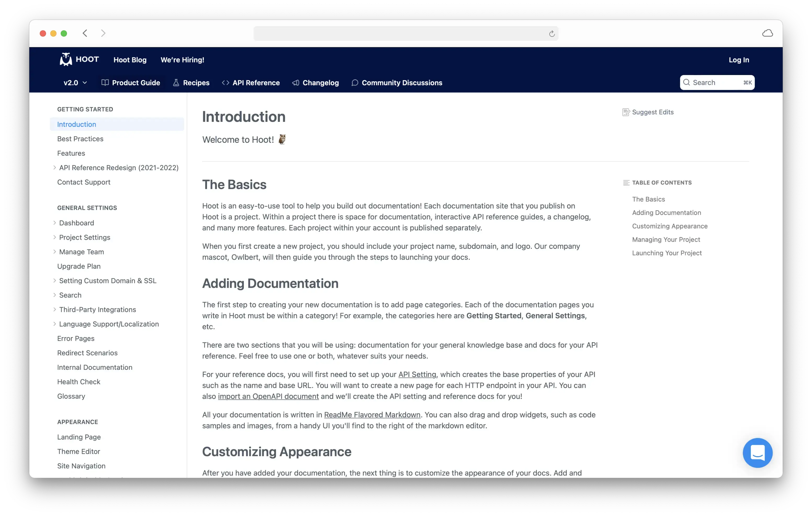The width and height of the screenshot is (812, 516).
Task: Open the Recipes tab
Action: click(x=191, y=83)
